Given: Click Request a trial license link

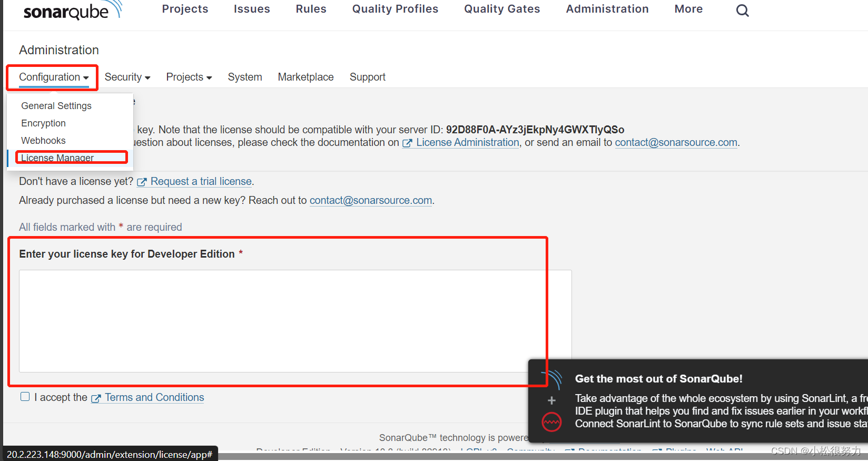Looking at the screenshot, I should (x=194, y=181).
